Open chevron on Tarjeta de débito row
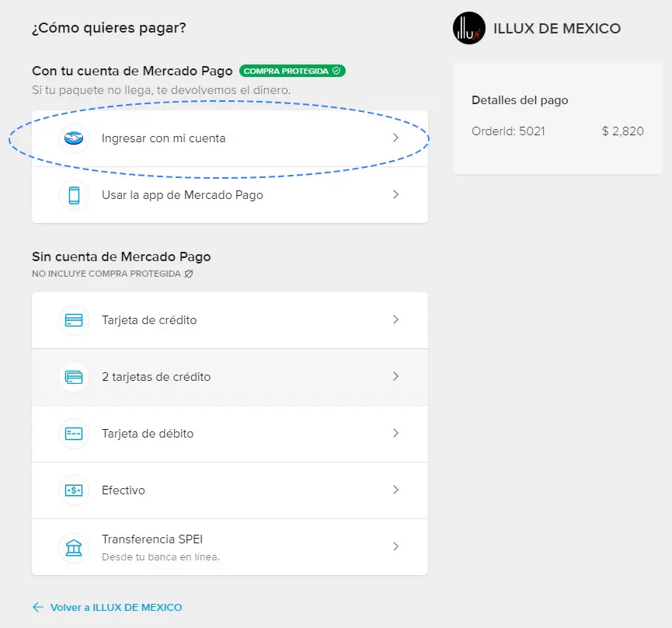The height and width of the screenshot is (628, 672). pyautogui.click(x=395, y=433)
